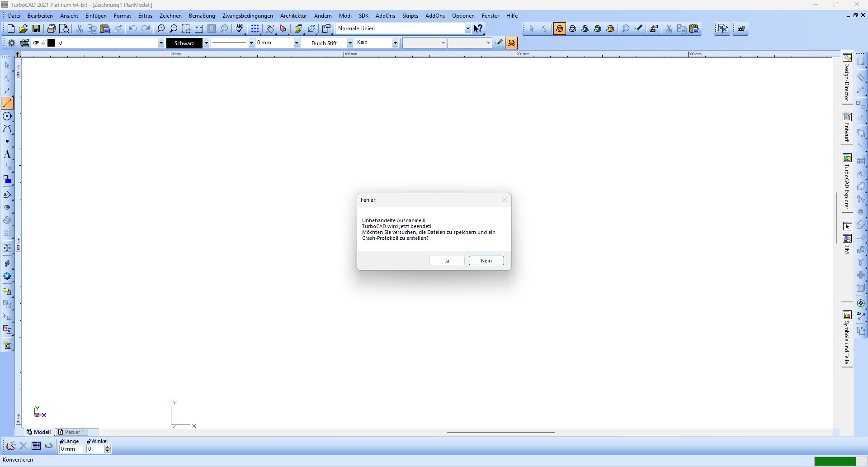Click the black layer color swatch

tap(52, 43)
